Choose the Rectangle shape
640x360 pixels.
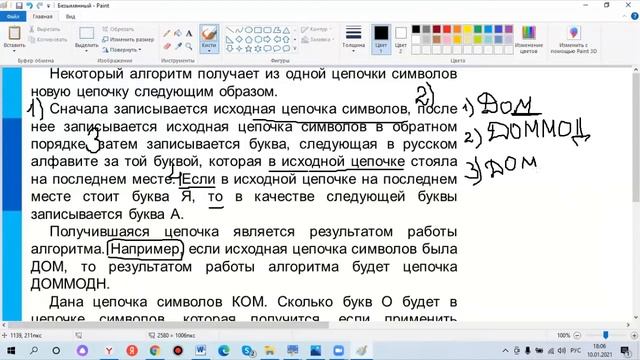[x=258, y=30]
